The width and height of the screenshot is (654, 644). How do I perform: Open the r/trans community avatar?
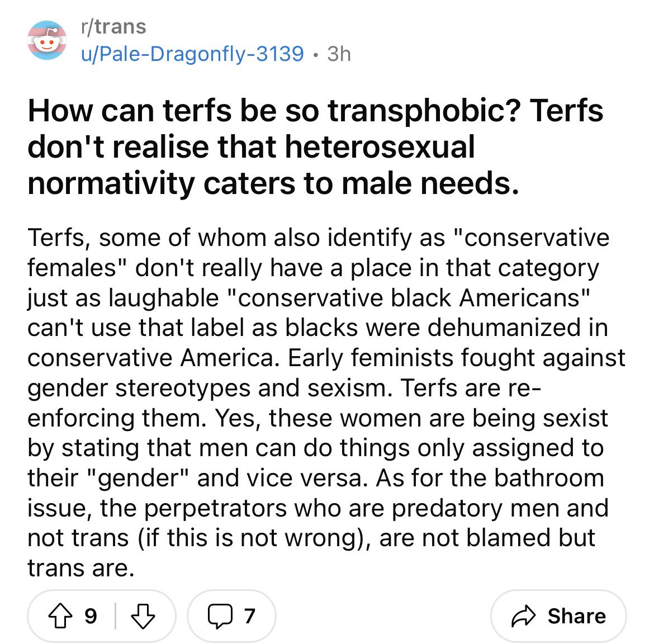(48, 40)
